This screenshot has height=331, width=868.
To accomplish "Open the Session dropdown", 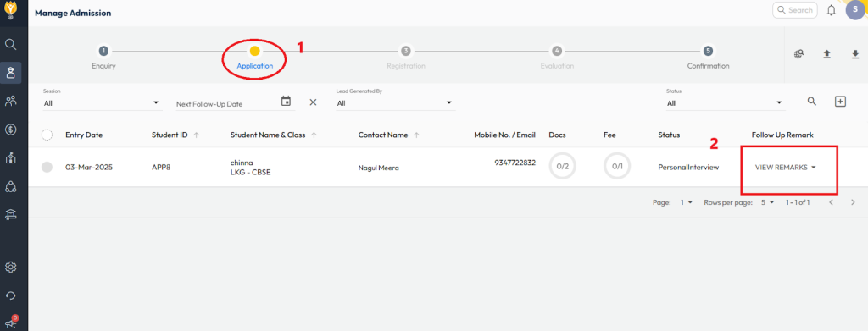I will tap(102, 102).
